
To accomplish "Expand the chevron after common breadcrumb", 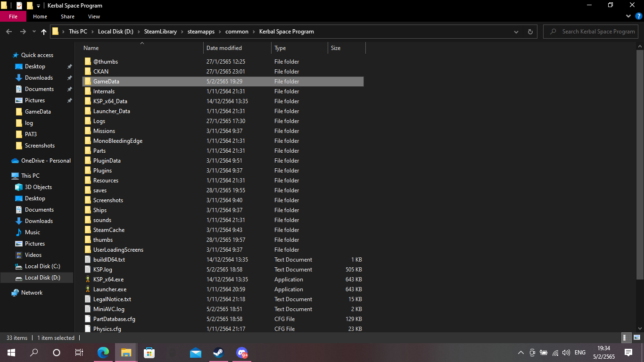I will coord(254,32).
